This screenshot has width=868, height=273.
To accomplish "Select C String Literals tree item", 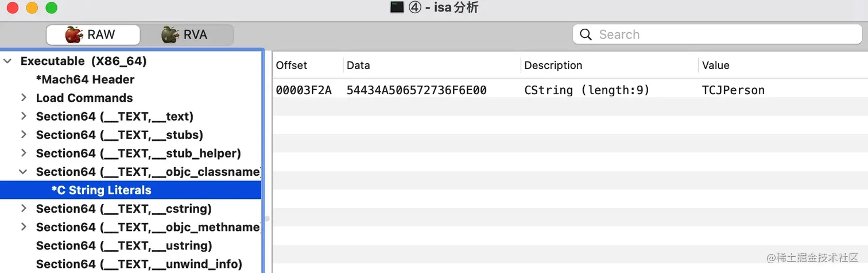I will [102, 190].
